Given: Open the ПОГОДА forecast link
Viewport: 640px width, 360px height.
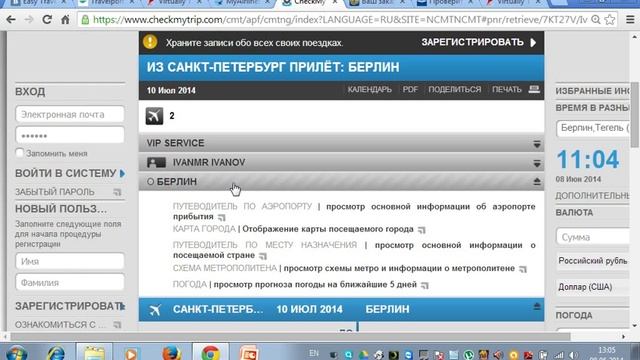Looking at the screenshot, I should pyautogui.click(x=190, y=284).
